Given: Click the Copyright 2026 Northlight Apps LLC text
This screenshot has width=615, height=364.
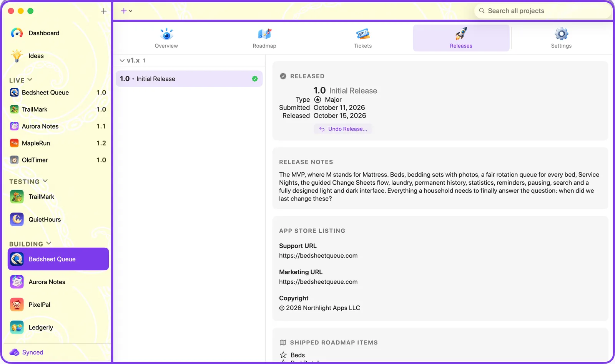Looking at the screenshot, I should click(x=320, y=308).
